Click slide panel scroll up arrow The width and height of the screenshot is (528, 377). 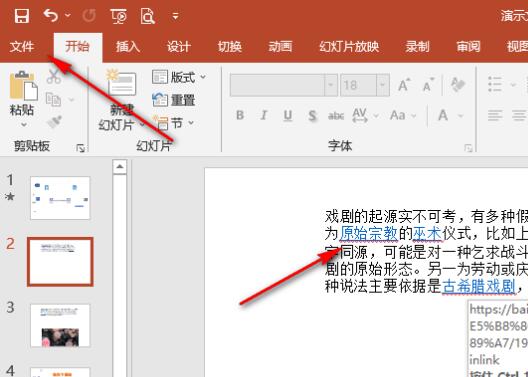(x=120, y=167)
